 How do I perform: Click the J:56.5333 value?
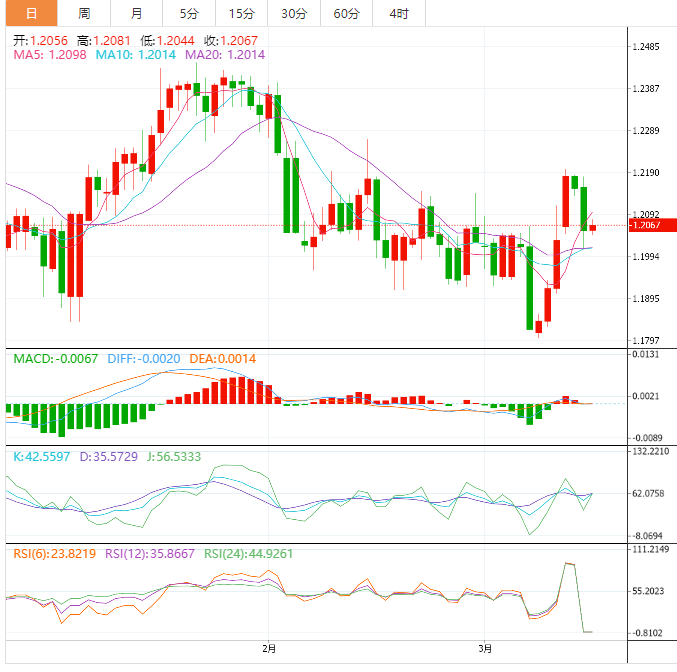click(174, 456)
